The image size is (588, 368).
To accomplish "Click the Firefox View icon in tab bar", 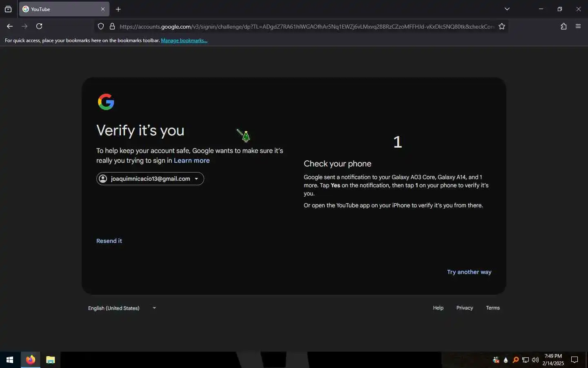I will pos(8,9).
